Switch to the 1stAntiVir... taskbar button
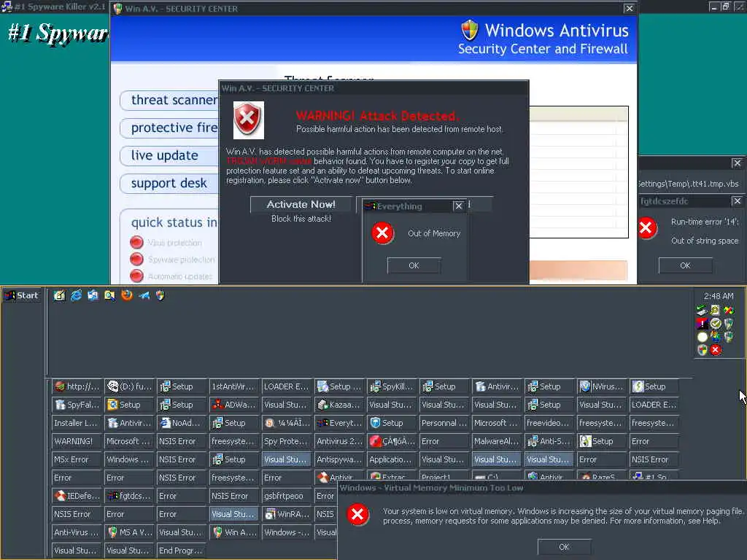 [x=234, y=386]
